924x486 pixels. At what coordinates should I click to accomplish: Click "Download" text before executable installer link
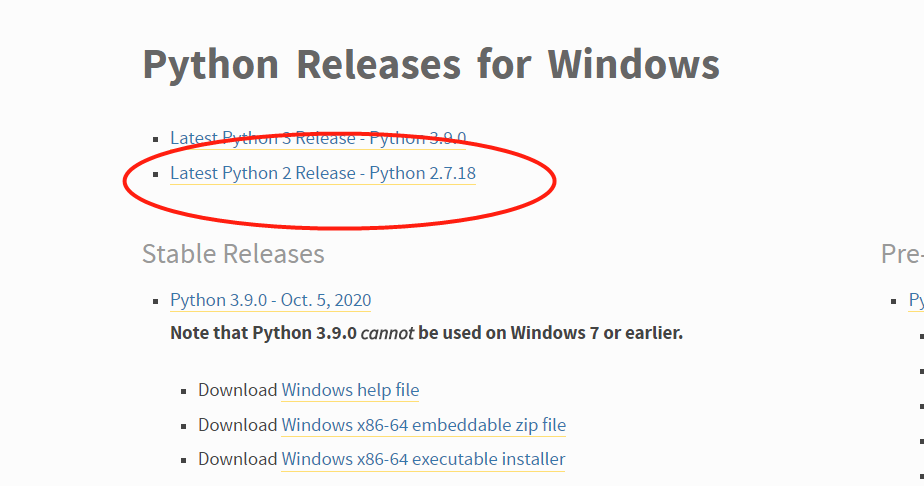coord(238,459)
